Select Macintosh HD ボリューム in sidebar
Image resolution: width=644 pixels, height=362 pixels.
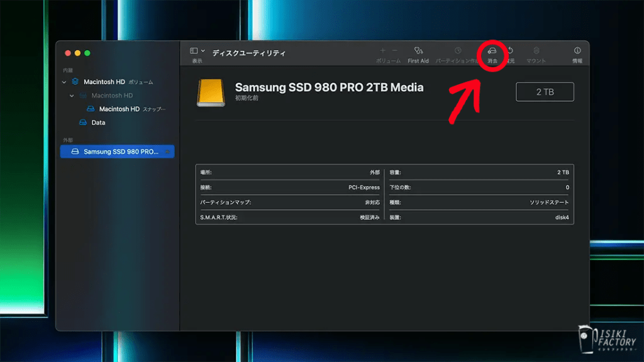pyautogui.click(x=118, y=82)
